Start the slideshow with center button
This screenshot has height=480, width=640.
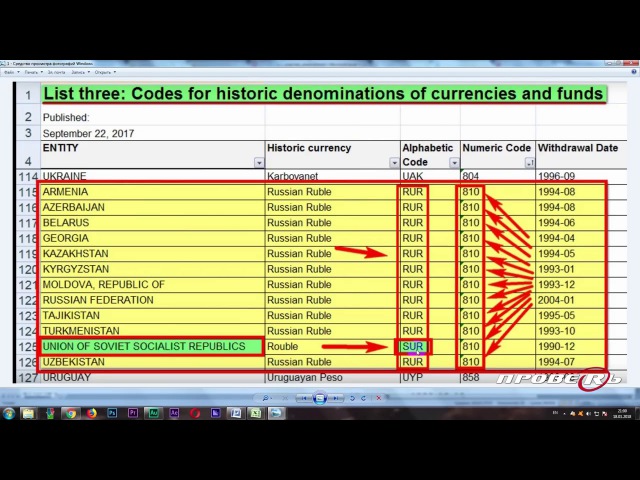(x=320, y=398)
